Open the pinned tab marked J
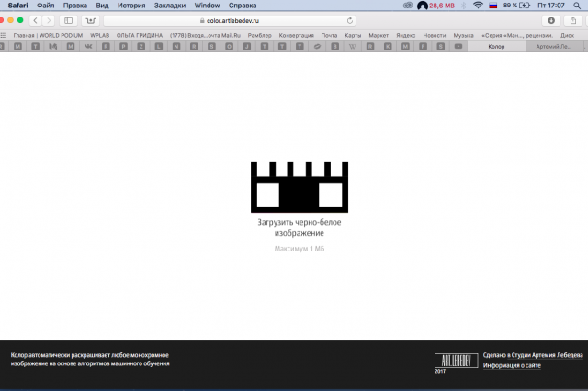This screenshot has height=391, width=588. click(x=247, y=47)
